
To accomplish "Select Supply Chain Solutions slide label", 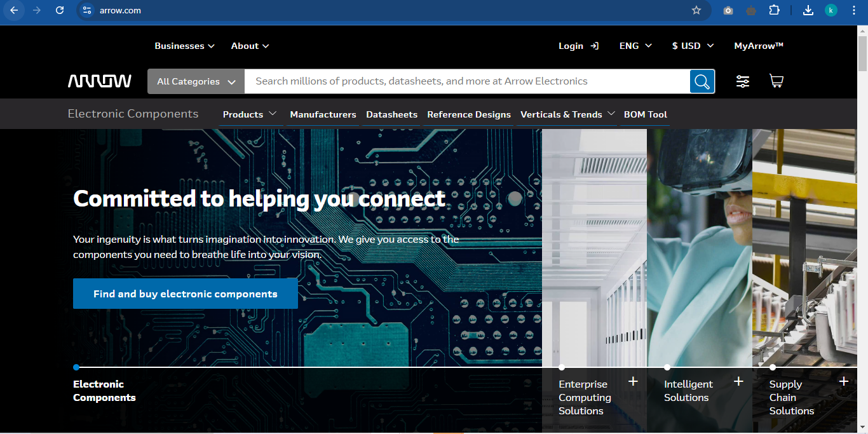I will [x=792, y=398].
